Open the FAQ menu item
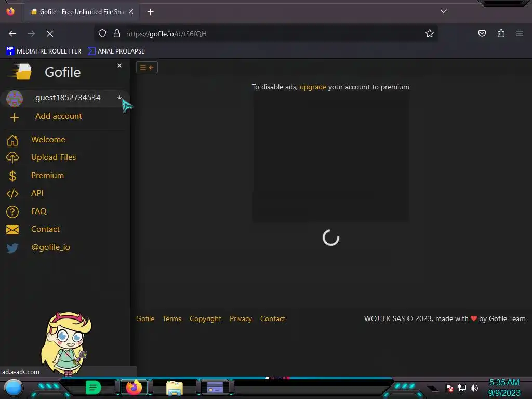This screenshot has width=532, height=399. pos(38,211)
